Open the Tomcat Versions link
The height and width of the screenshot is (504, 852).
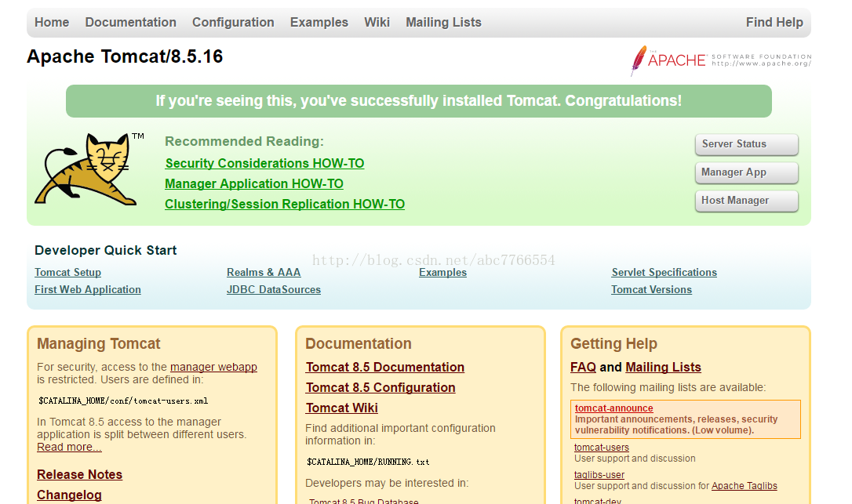coord(651,290)
